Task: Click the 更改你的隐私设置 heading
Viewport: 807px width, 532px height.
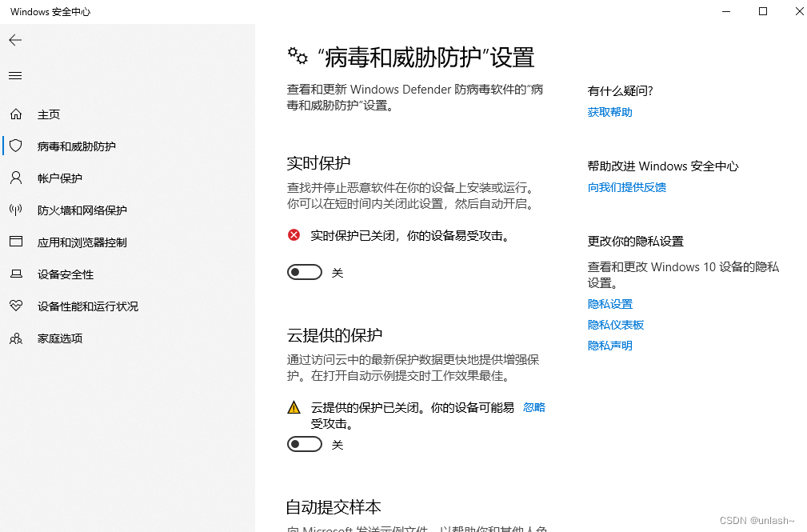Action: point(636,241)
